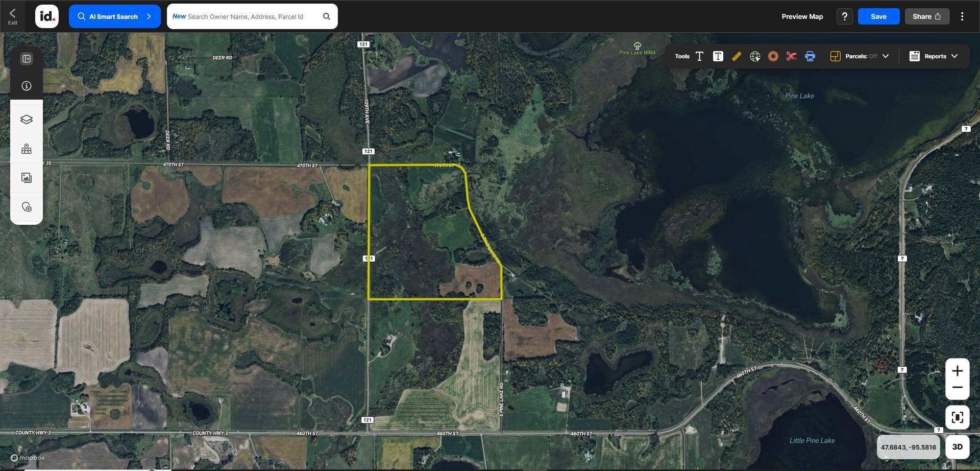This screenshot has height=471, width=980.
Task: Click the fit-to-bounds frame icon
Action: 957,417
